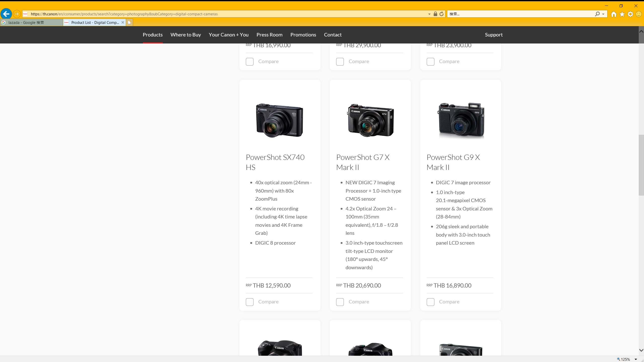Open the Favorites star icon

[x=622, y=14]
